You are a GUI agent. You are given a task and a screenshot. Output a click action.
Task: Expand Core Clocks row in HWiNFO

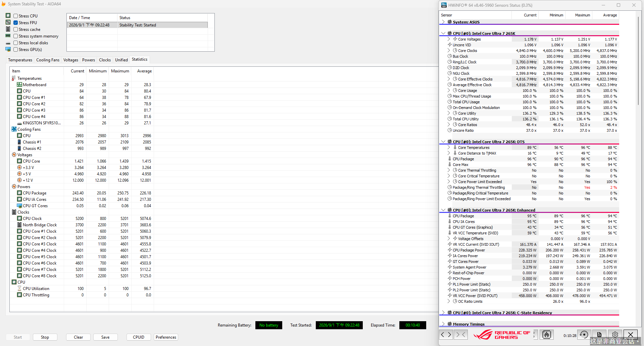click(x=449, y=51)
